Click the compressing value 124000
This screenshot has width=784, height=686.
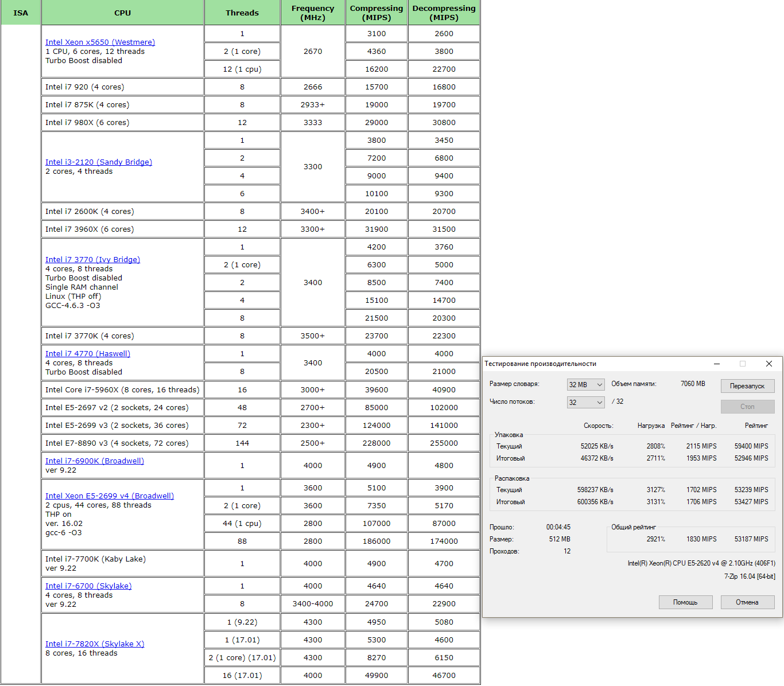[x=377, y=425]
